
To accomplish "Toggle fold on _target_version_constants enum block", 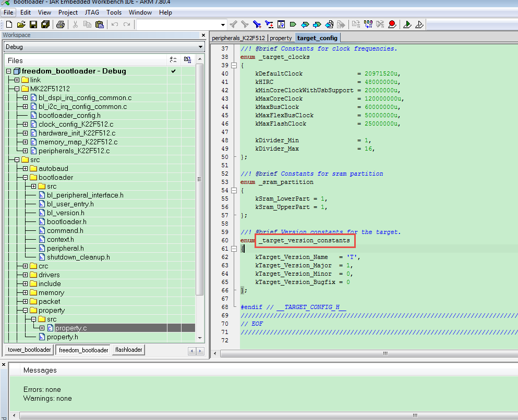I will pos(233,249).
